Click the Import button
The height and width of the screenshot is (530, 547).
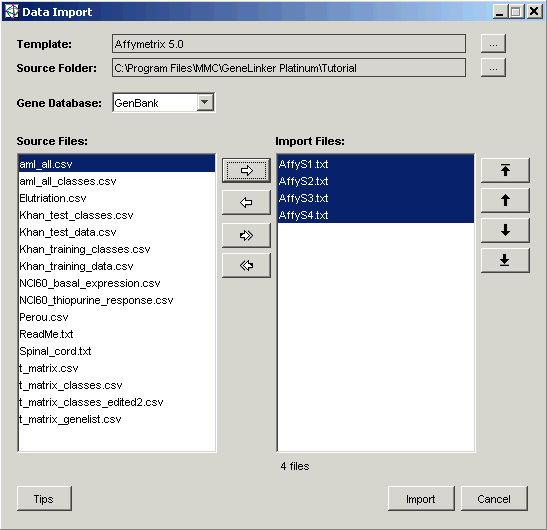point(421,499)
